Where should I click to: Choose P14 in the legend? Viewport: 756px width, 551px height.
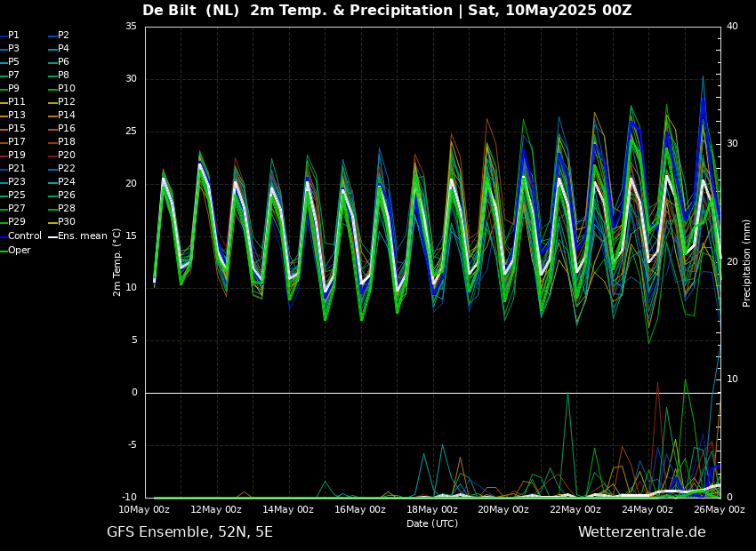61,116
